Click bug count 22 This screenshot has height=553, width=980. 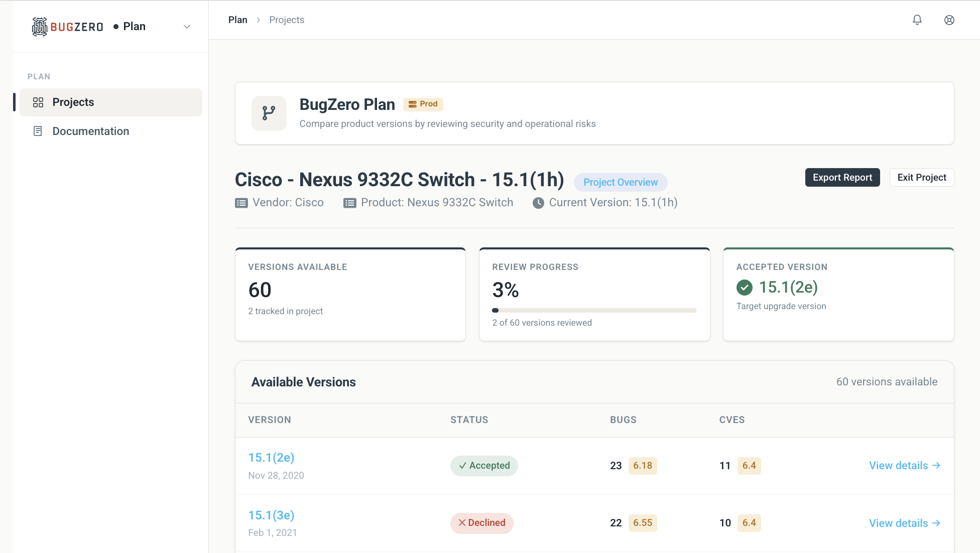pyautogui.click(x=616, y=523)
